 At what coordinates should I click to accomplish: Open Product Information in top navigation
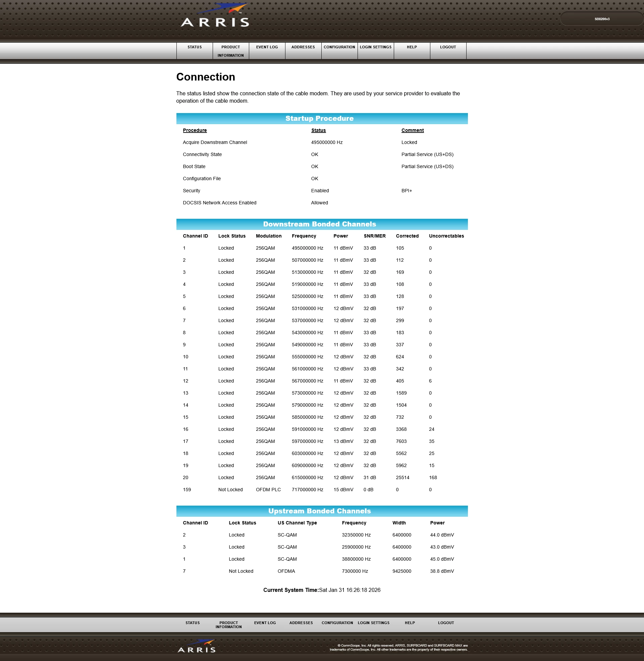(x=231, y=51)
